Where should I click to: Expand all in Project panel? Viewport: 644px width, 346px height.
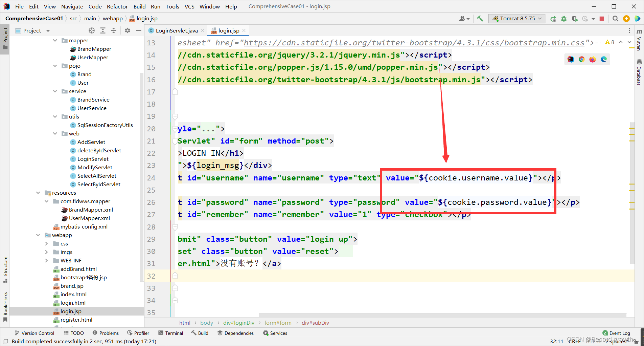coord(103,30)
